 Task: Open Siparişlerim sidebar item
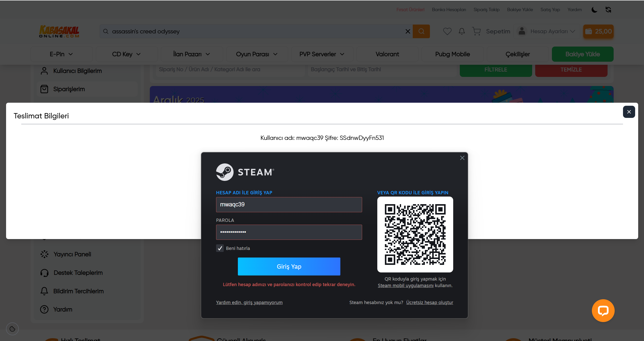pyautogui.click(x=87, y=89)
